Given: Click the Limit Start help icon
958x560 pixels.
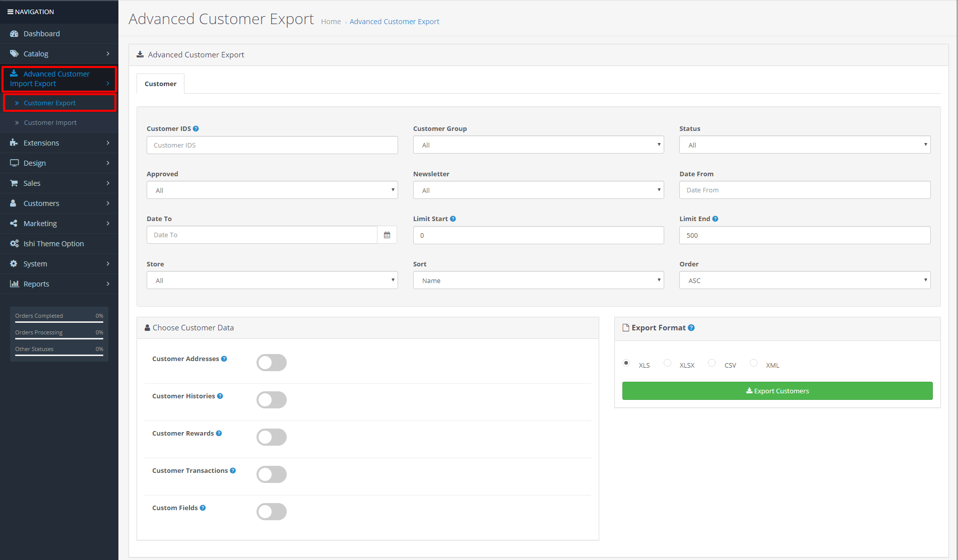Looking at the screenshot, I should point(453,219).
